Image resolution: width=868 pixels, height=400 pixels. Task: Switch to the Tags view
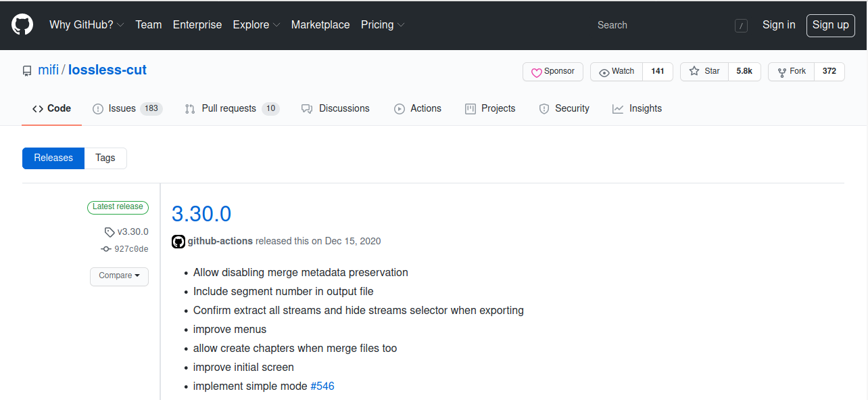105,158
